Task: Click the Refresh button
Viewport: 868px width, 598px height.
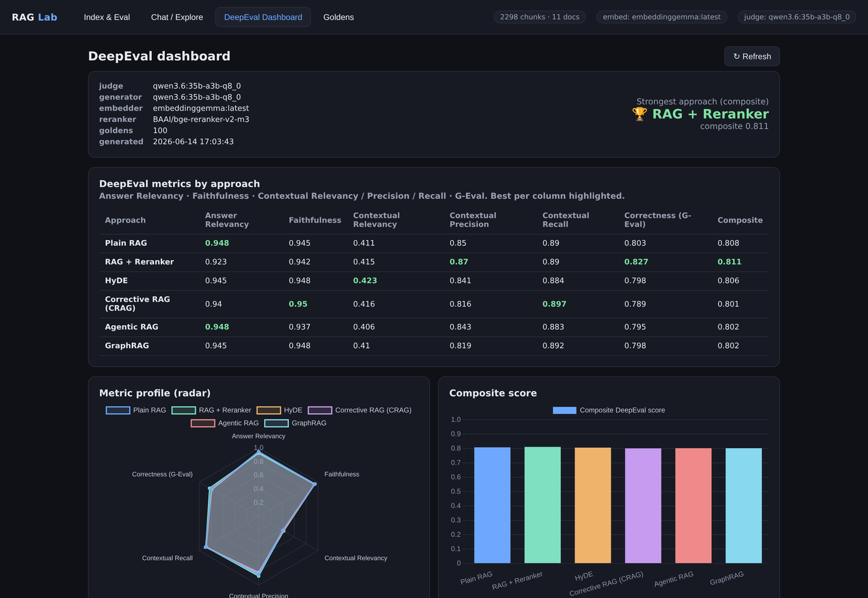Action: (752, 56)
